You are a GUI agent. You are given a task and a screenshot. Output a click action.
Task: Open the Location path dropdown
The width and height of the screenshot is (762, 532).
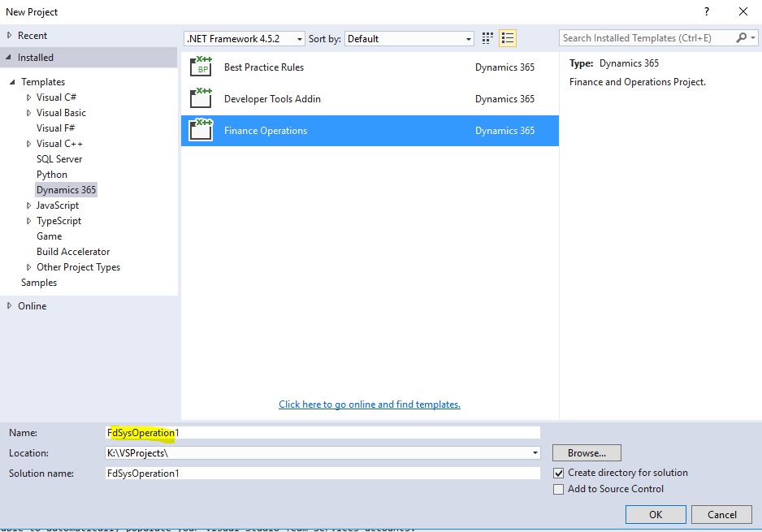(x=535, y=453)
